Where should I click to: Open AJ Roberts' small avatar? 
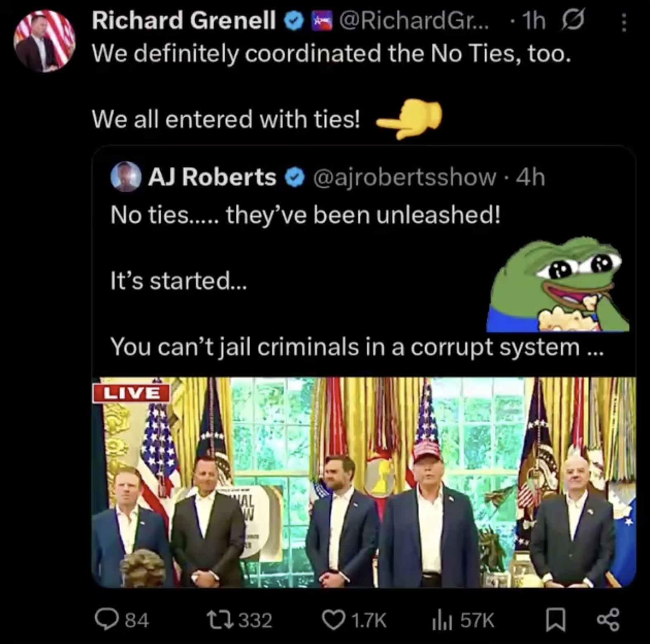tap(126, 177)
